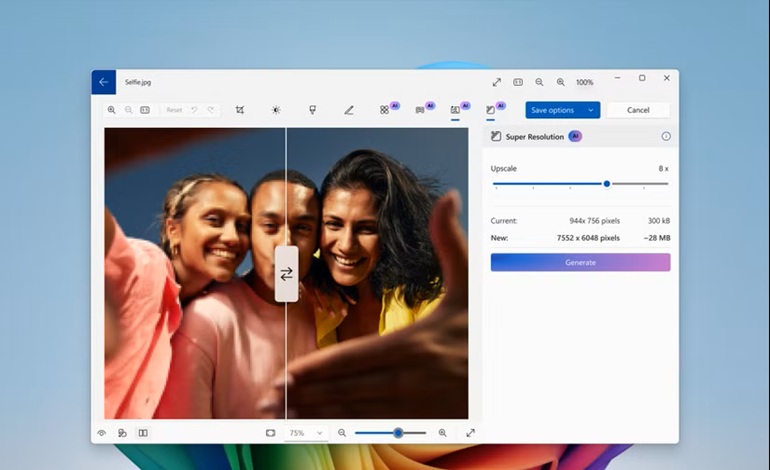Zoom out with greyed magnifier near Reset
Viewport: 770px width, 470px height.
[129, 110]
